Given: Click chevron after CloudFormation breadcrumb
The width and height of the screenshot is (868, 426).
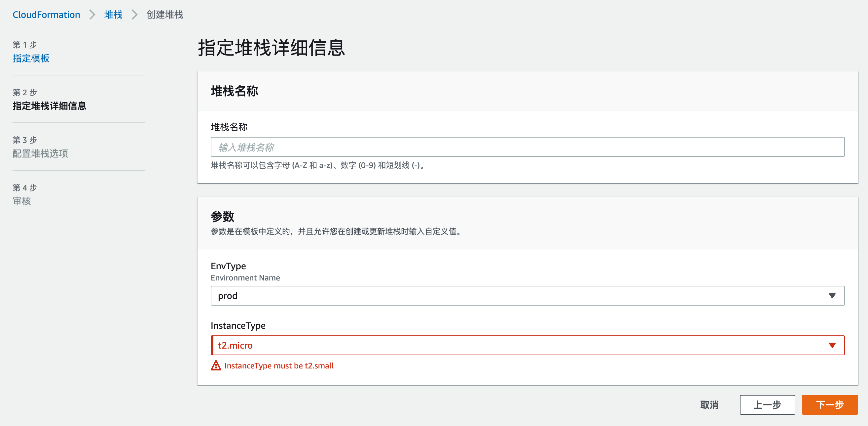Looking at the screenshot, I should [x=92, y=15].
